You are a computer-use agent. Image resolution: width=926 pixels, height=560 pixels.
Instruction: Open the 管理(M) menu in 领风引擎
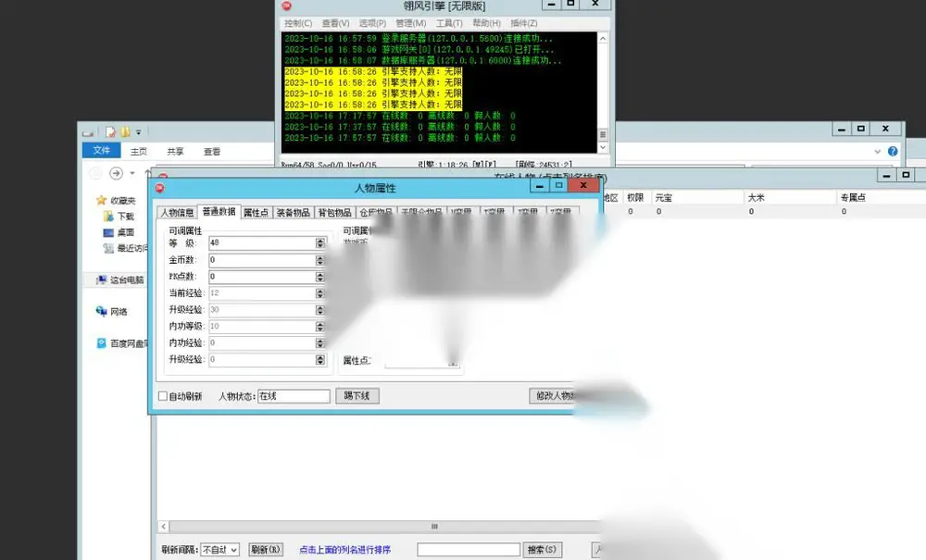[411, 23]
